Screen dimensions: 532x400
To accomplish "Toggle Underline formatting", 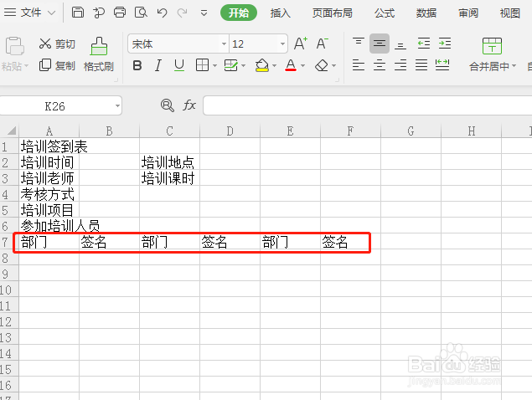I will tap(179, 65).
